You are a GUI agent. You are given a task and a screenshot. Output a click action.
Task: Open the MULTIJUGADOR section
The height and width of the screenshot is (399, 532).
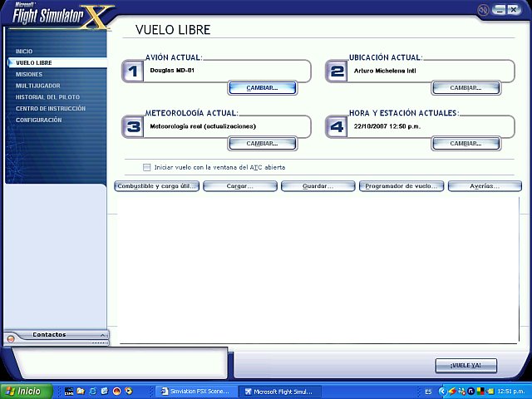(37, 86)
